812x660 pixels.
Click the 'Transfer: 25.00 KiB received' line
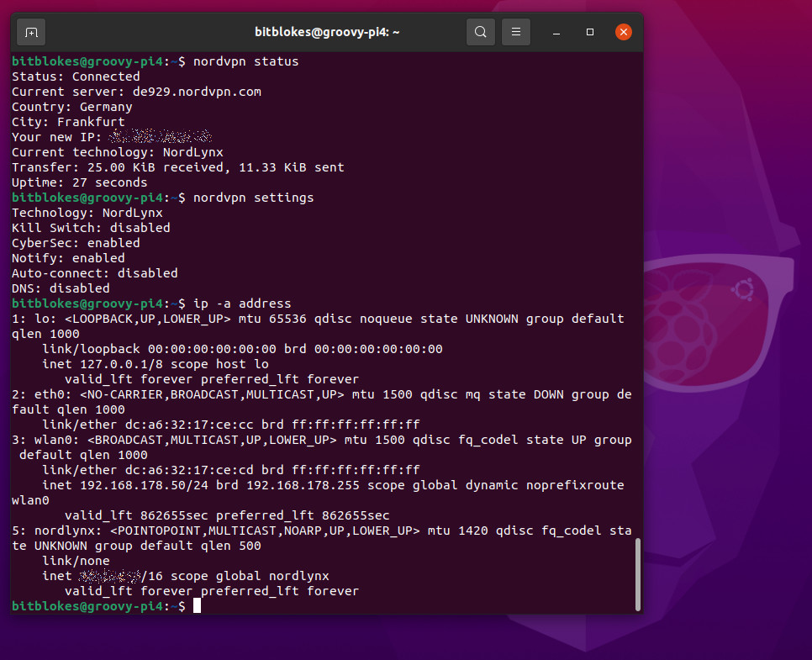click(x=178, y=167)
